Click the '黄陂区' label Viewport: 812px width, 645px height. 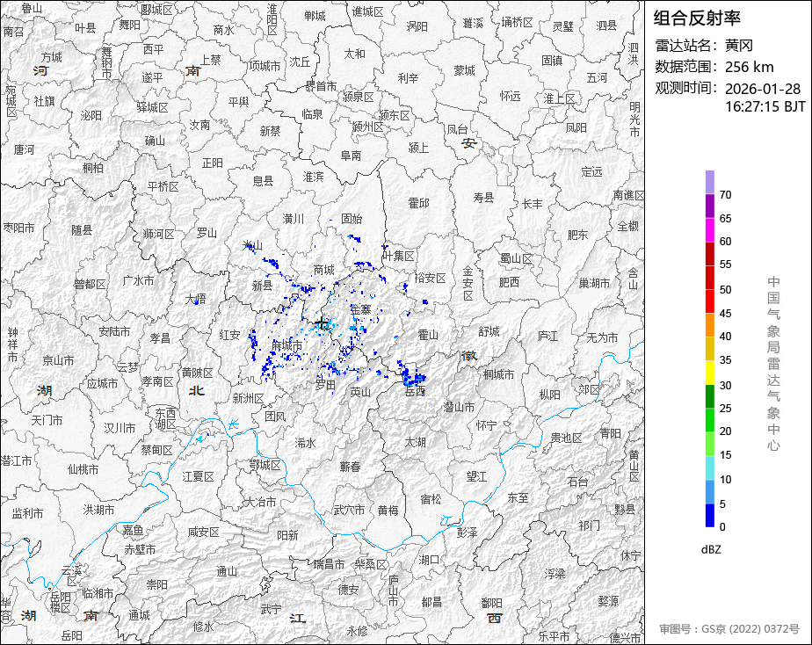[198, 373]
